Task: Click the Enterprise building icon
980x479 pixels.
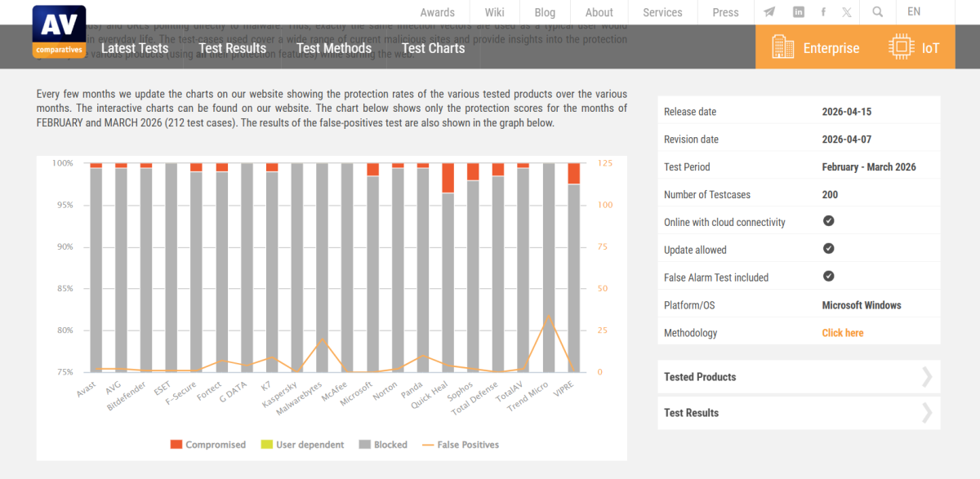Action: (x=782, y=47)
